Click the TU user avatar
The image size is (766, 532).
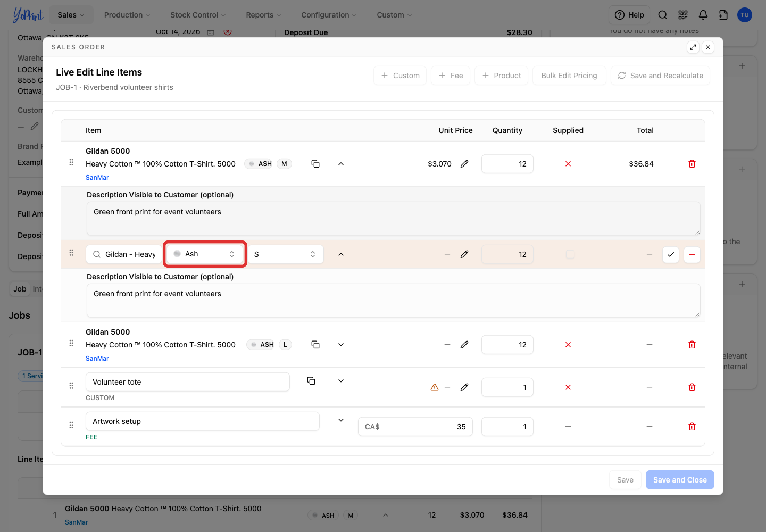click(x=745, y=15)
